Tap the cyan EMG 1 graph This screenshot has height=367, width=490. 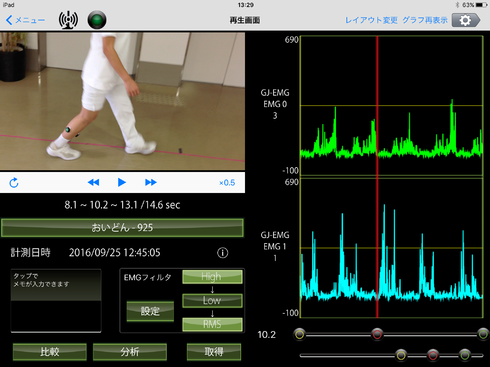coord(392,248)
